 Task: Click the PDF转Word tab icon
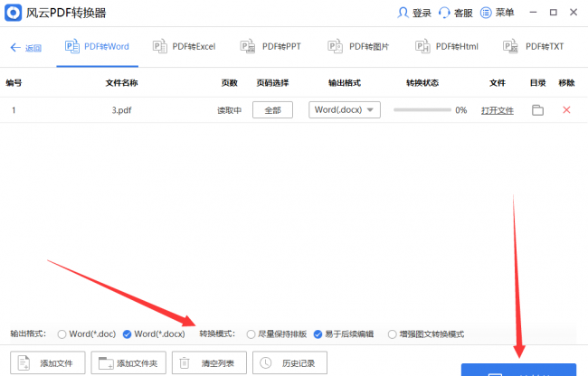tap(72, 46)
